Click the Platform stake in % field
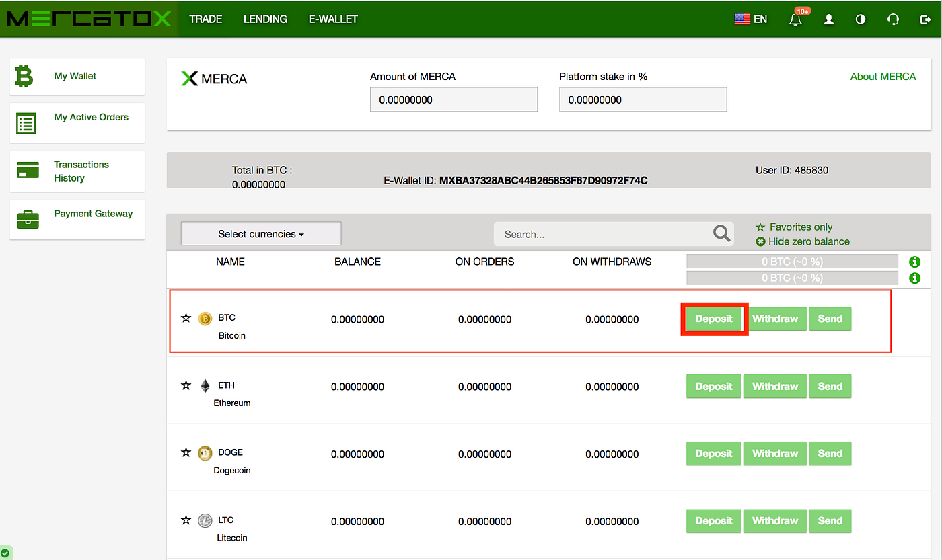The width and height of the screenshot is (942, 560). point(643,99)
